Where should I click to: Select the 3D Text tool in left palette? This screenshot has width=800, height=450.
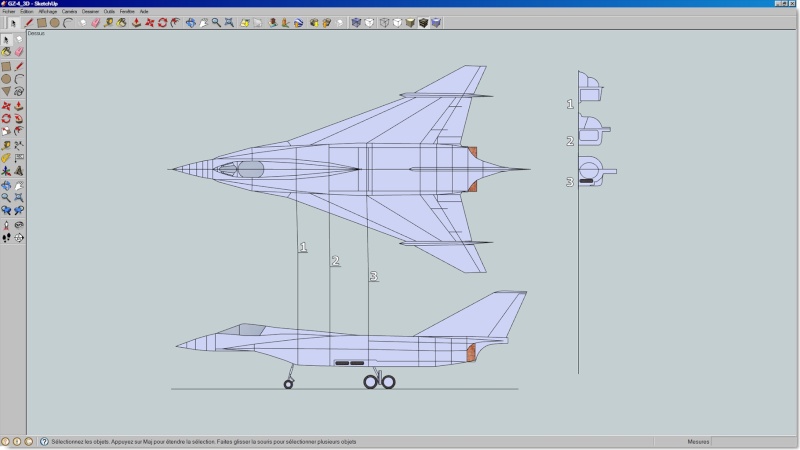[x=19, y=171]
